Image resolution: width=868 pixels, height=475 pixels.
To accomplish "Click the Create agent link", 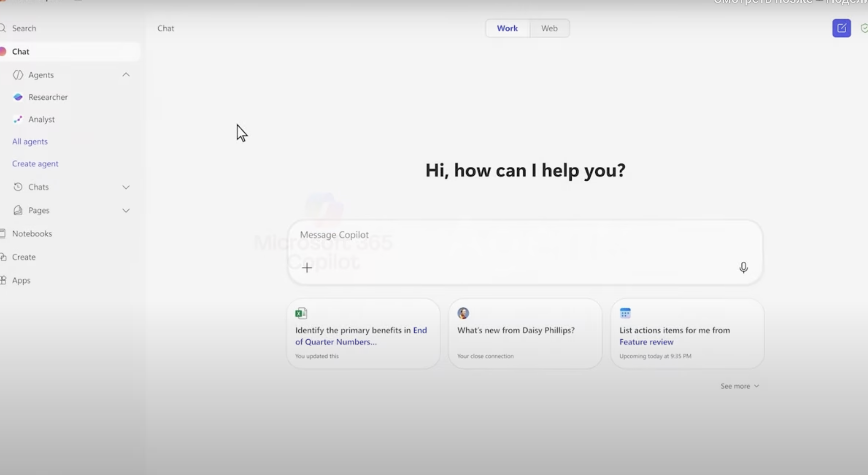I will point(35,164).
